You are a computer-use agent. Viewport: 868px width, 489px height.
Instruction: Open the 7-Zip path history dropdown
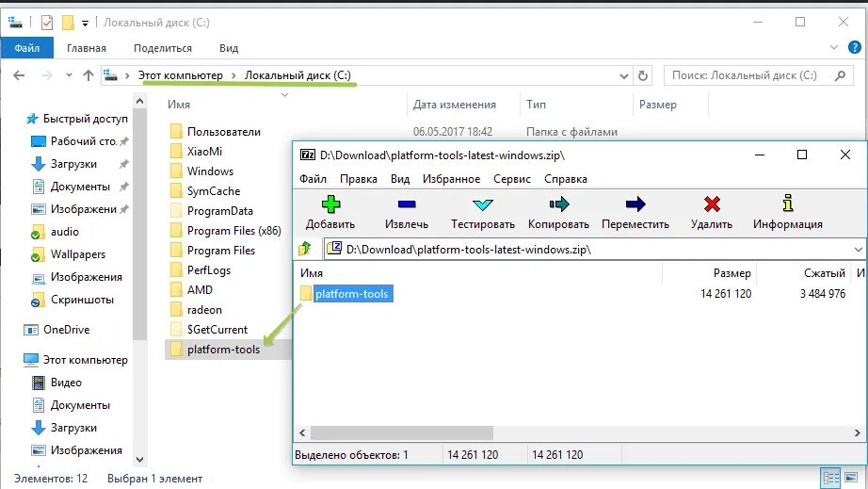coord(858,249)
